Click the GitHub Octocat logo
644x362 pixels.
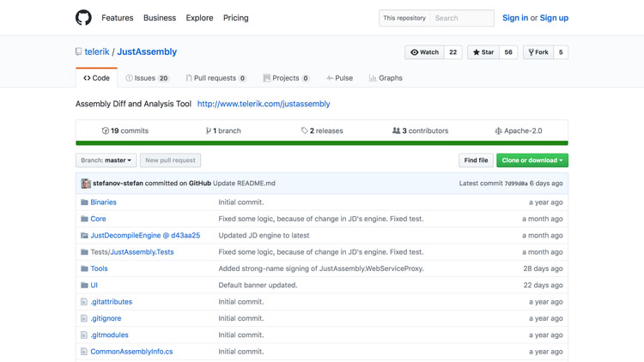[83, 18]
